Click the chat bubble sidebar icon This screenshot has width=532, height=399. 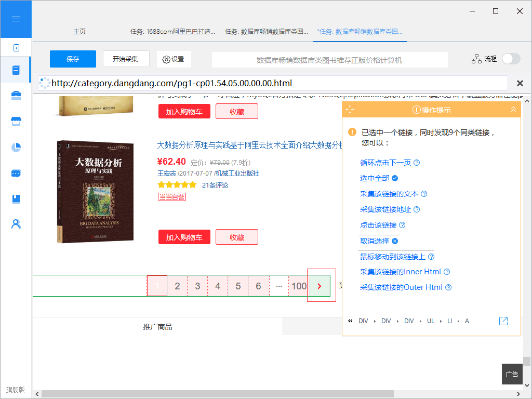[16, 174]
